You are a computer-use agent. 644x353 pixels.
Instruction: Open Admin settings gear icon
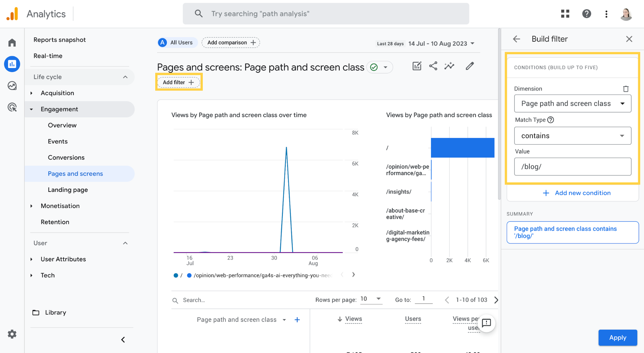coord(12,334)
